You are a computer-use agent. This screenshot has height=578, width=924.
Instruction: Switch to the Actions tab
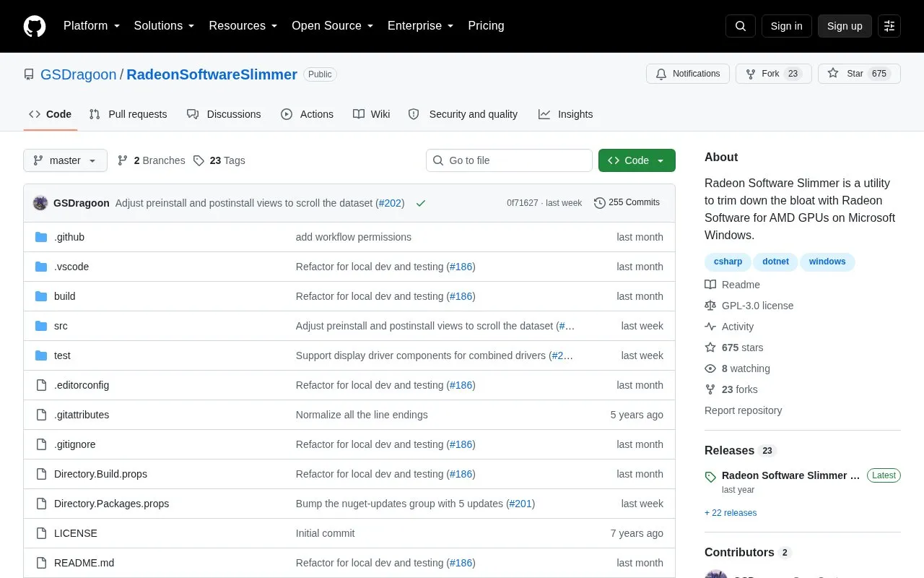tap(307, 114)
